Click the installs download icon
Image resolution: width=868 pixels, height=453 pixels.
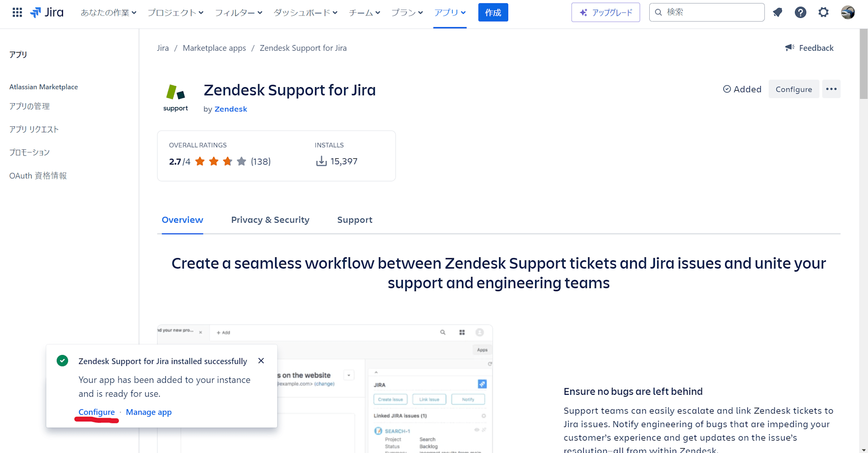(321, 161)
